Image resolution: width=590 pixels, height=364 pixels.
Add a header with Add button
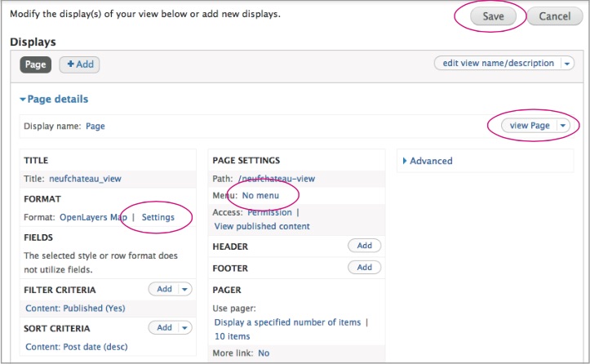click(364, 246)
